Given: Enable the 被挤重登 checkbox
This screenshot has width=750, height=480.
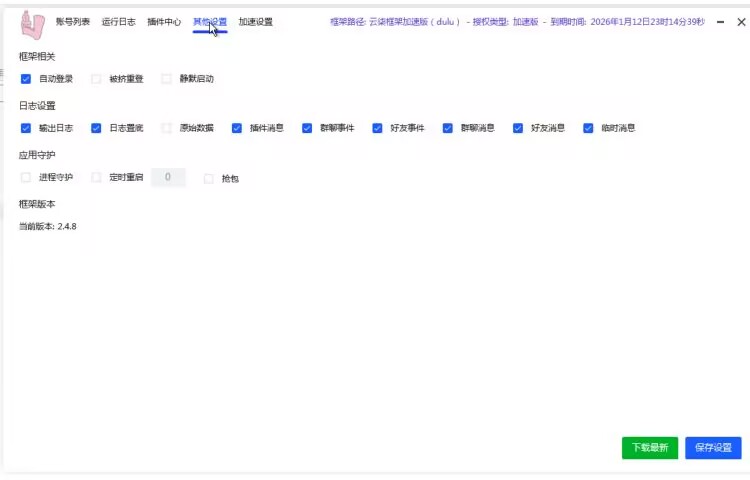Looking at the screenshot, I should point(96,79).
